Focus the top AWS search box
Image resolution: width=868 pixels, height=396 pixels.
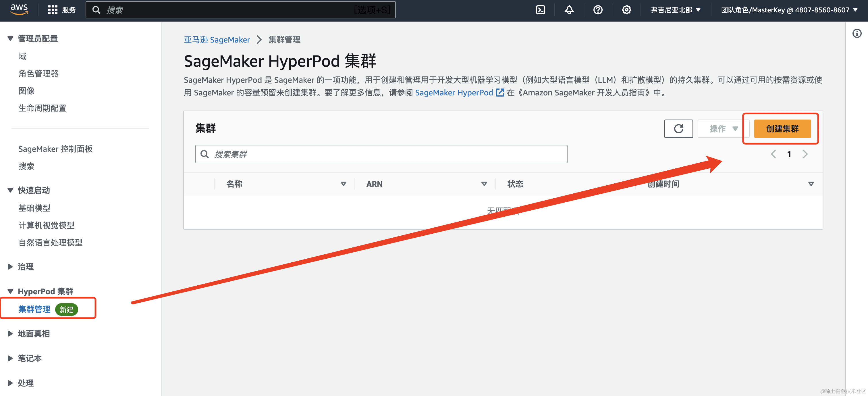tap(241, 10)
